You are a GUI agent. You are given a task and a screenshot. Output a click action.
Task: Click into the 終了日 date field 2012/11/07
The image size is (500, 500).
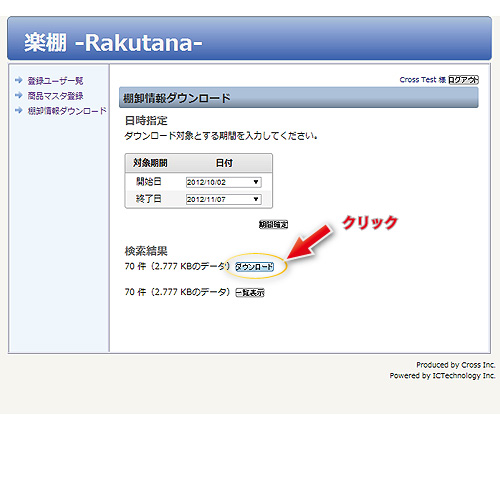(224, 199)
